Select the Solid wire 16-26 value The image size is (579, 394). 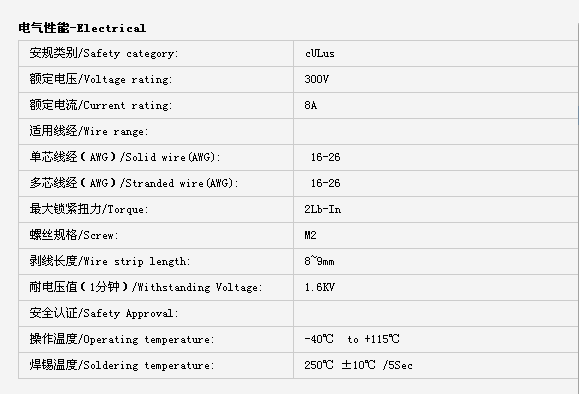click(325, 157)
